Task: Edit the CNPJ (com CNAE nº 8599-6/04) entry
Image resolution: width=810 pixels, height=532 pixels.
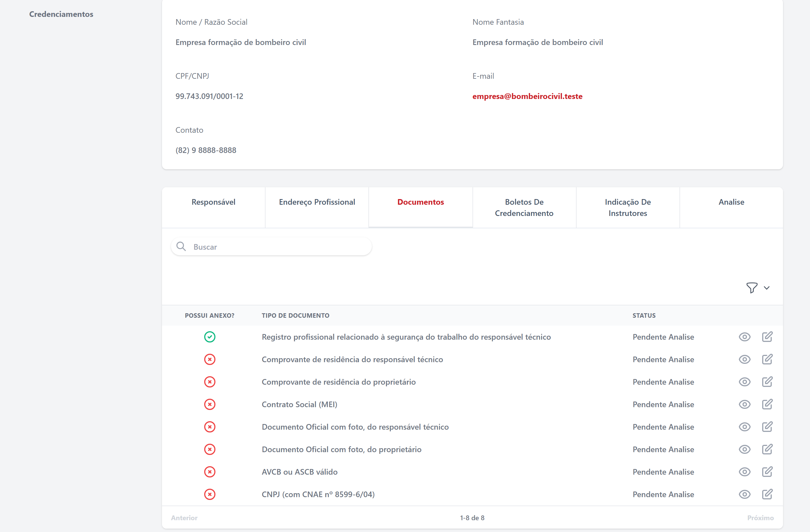Action: coord(768,494)
